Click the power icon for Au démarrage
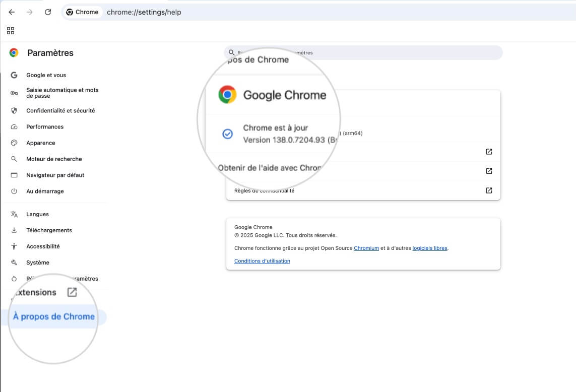Viewport: 576px width, 392px height. [14, 191]
